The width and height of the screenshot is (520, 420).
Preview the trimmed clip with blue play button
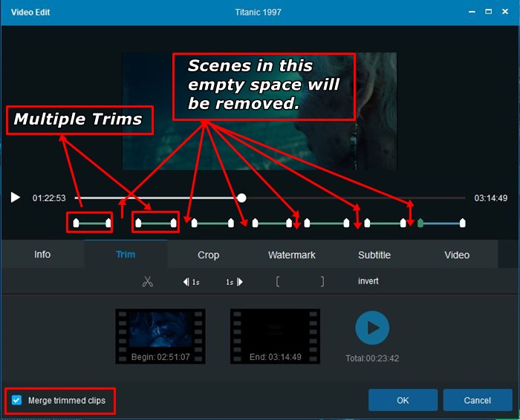coord(372,327)
